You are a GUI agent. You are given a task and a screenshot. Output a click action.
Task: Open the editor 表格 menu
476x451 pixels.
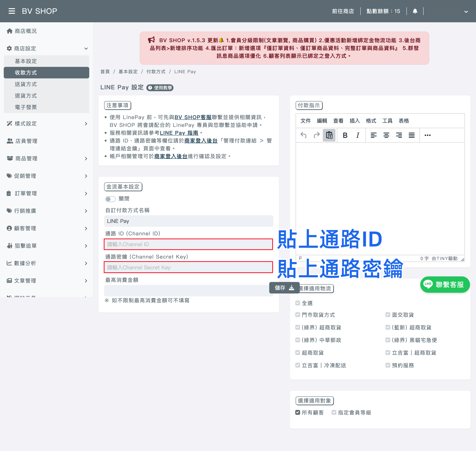tap(403, 121)
